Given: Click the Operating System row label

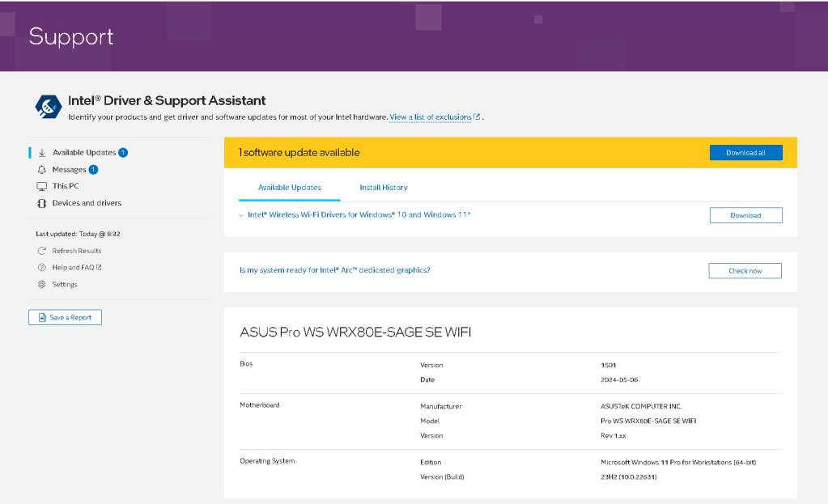Looking at the screenshot, I should tap(267, 461).
